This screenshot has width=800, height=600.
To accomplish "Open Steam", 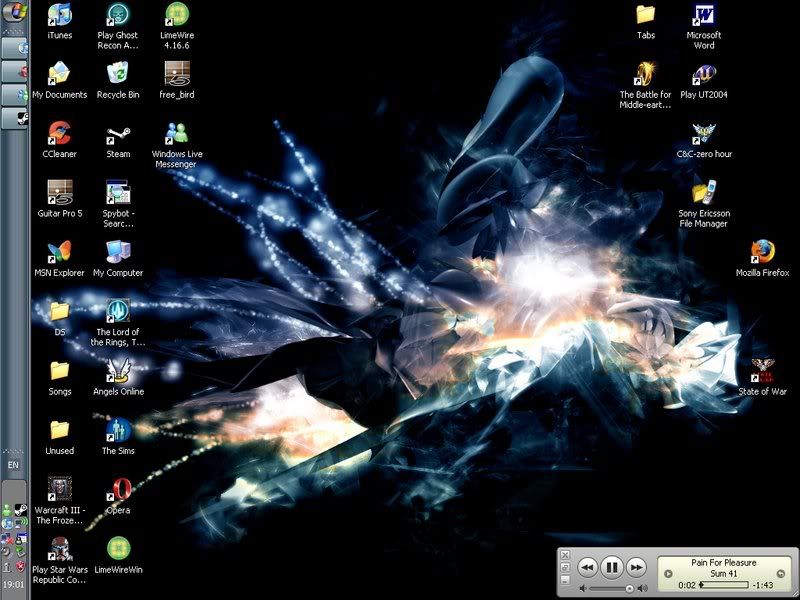I will [x=118, y=135].
